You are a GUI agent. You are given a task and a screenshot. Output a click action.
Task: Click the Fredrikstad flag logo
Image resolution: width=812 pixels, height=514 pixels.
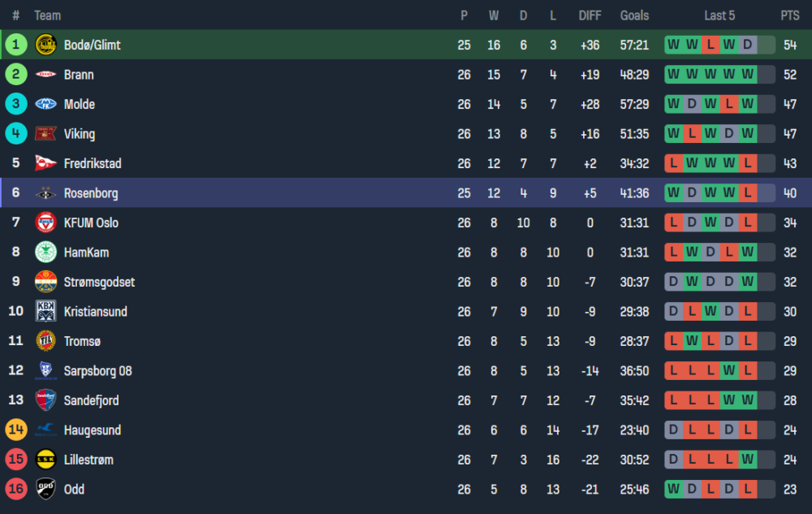45,163
